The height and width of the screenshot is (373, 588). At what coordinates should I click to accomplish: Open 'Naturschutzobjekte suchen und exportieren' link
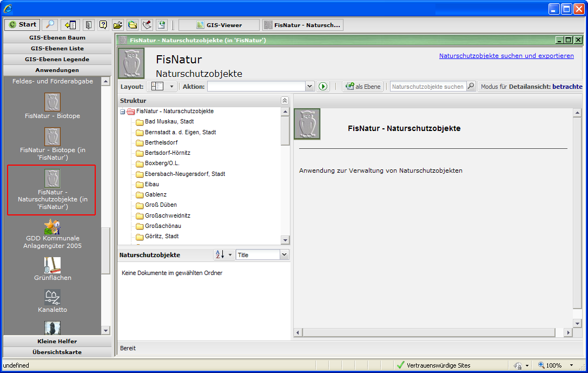[x=506, y=56]
